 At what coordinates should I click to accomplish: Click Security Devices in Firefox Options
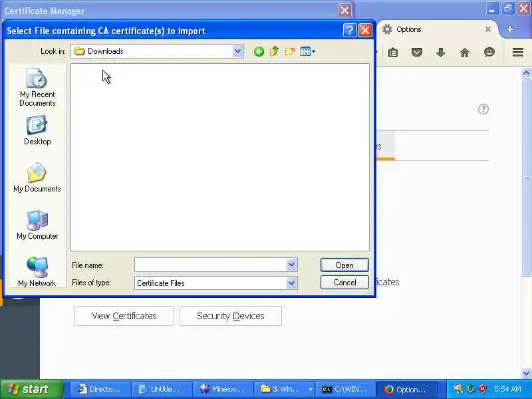(x=230, y=316)
